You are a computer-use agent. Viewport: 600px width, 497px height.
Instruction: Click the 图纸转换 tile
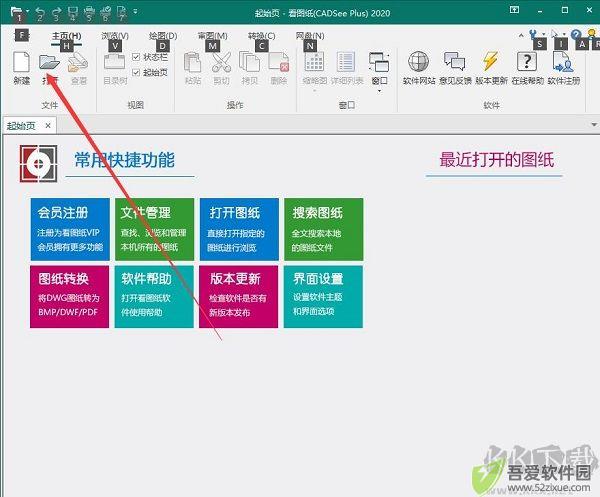(70, 297)
